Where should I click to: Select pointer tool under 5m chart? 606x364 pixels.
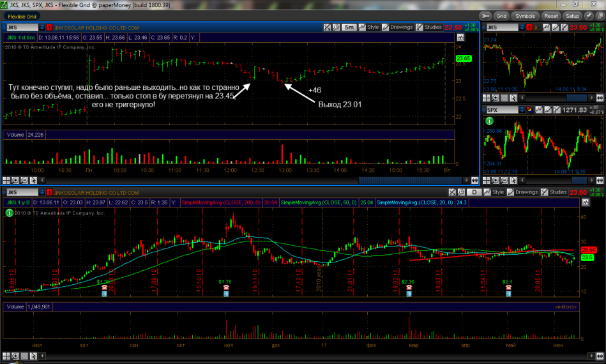tap(33, 180)
